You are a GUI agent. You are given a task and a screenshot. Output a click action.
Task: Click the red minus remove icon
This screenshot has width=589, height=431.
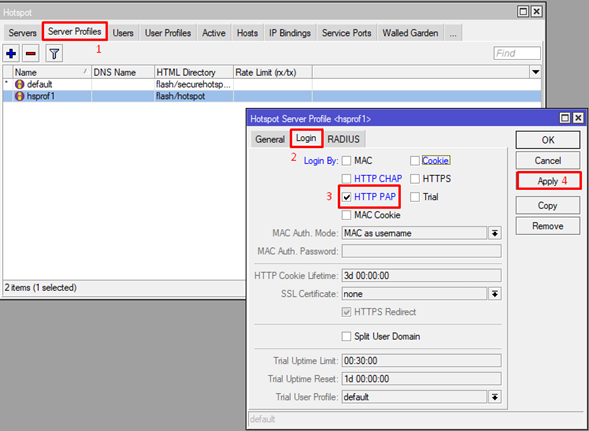tap(31, 54)
